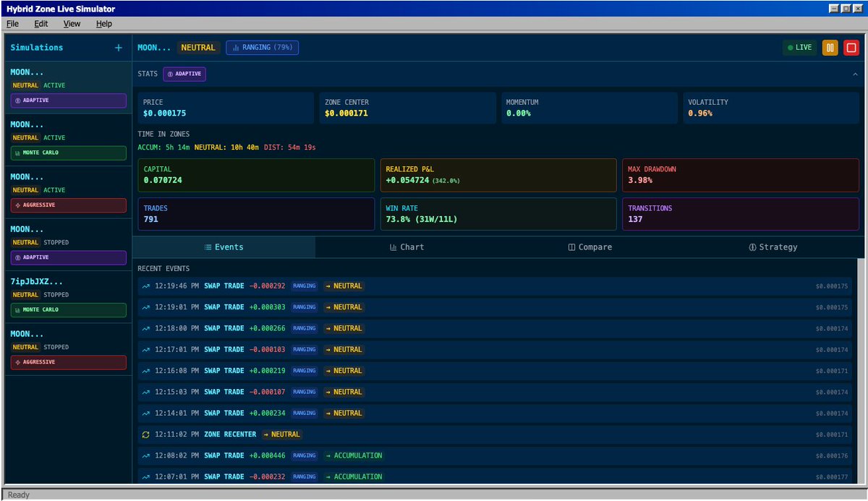Click the -0.000292 swap trade amount
868x501 pixels.
tap(268, 286)
